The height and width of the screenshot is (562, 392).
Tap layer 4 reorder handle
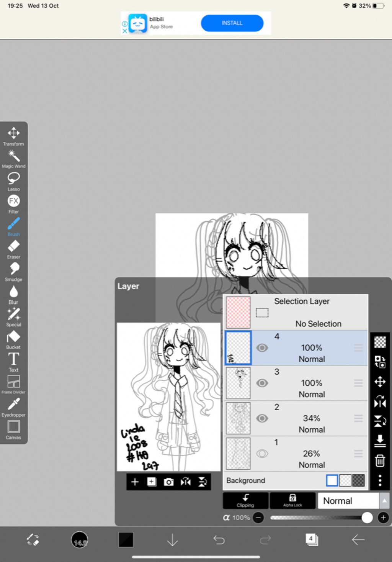pos(358,348)
